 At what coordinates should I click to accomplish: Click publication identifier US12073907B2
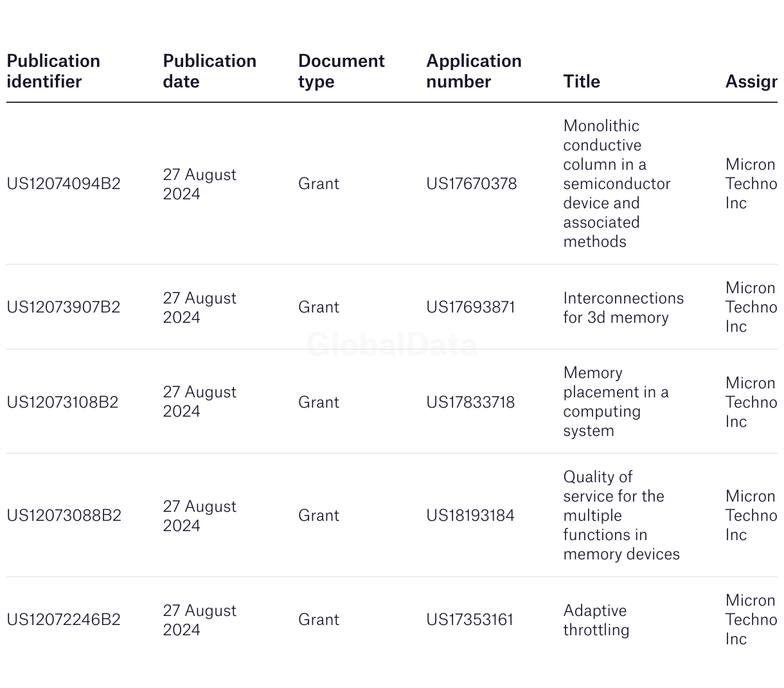64,307
